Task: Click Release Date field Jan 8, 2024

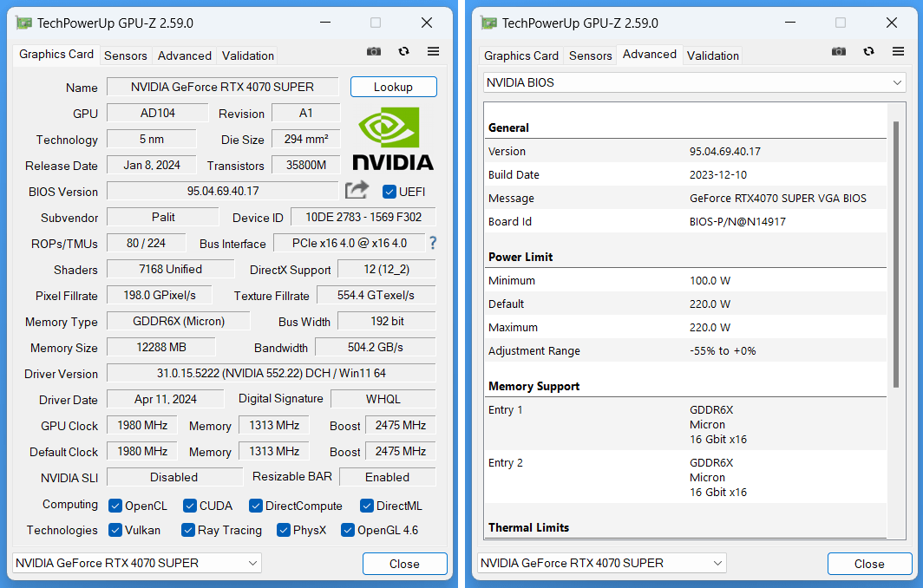Action: [x=151, y=165]
